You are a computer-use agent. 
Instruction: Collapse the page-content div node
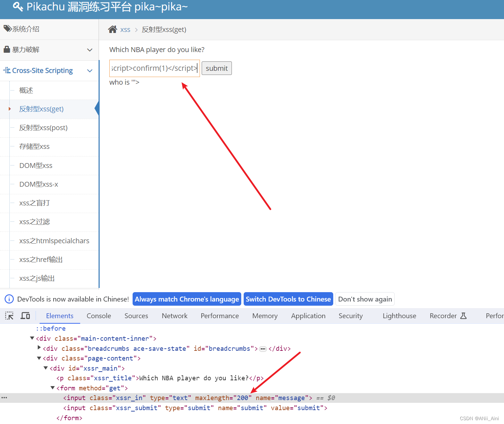pyautogui.click(x=39, y=358)
